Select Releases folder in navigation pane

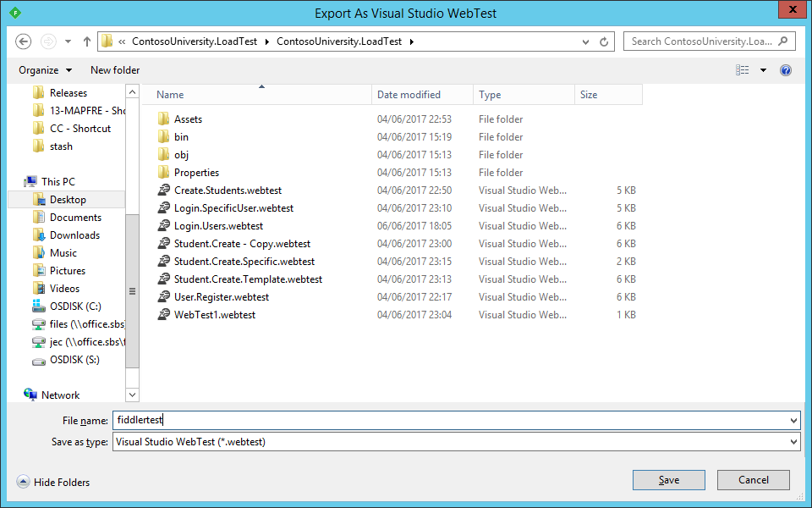pos(68,93)
